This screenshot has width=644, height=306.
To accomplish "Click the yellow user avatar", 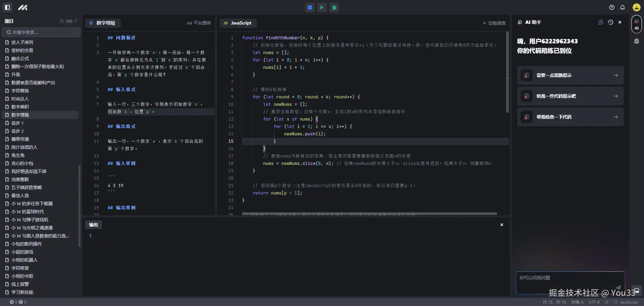I will pos(636,7).
